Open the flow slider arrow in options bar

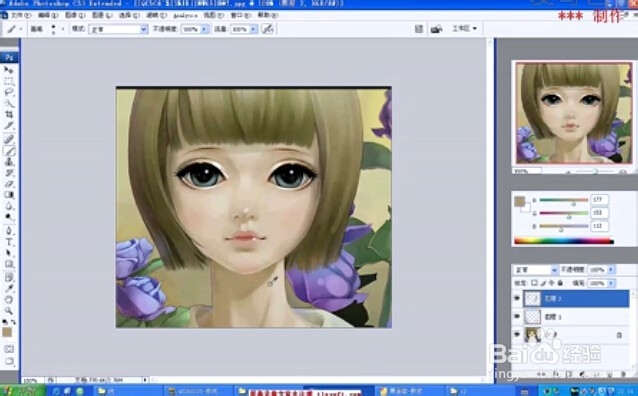[253, 29]
